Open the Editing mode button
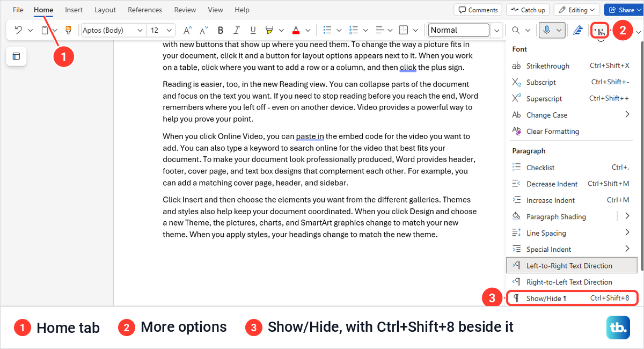 point(577,10)
